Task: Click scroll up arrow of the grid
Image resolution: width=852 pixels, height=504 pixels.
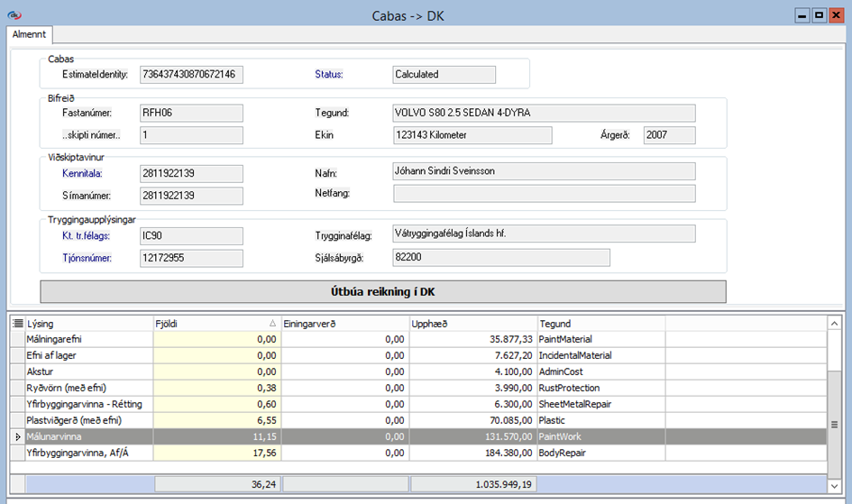Action: click(835, 323)
